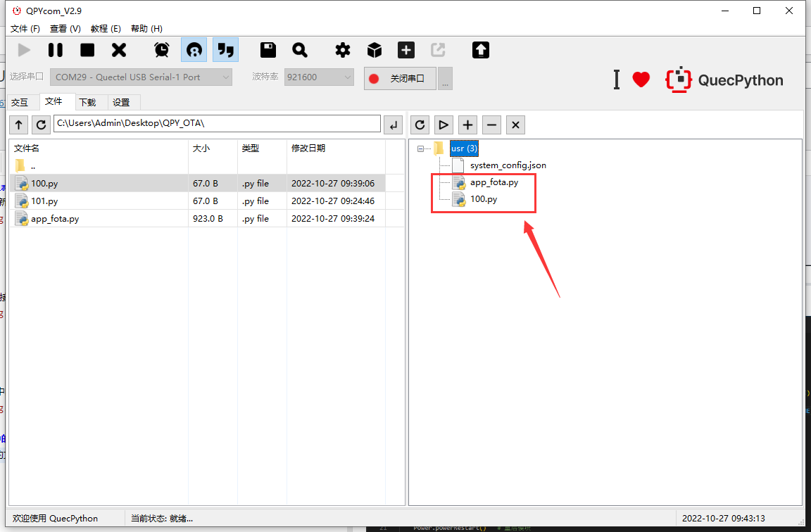
Task: Click the cube package icon
Action: (x=375, y=50)
